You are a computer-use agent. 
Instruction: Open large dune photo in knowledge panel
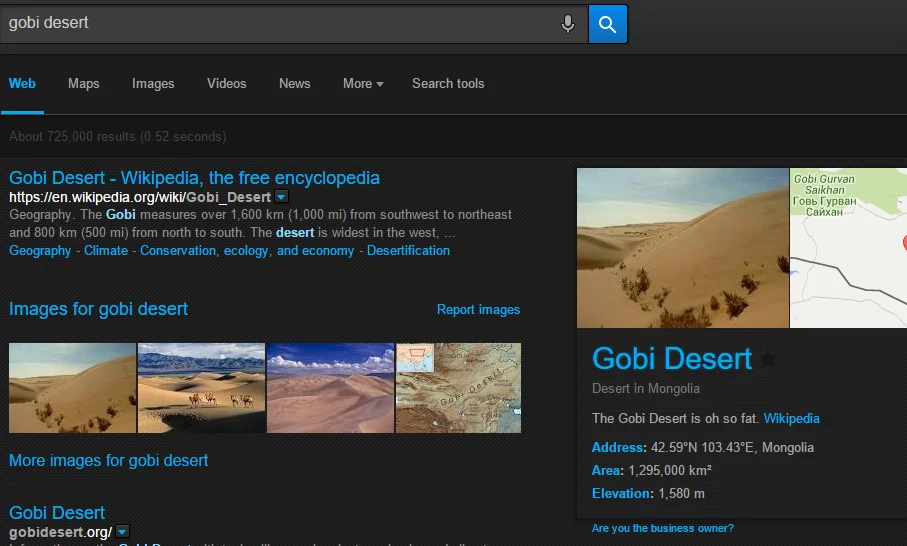tap(683, 248)
